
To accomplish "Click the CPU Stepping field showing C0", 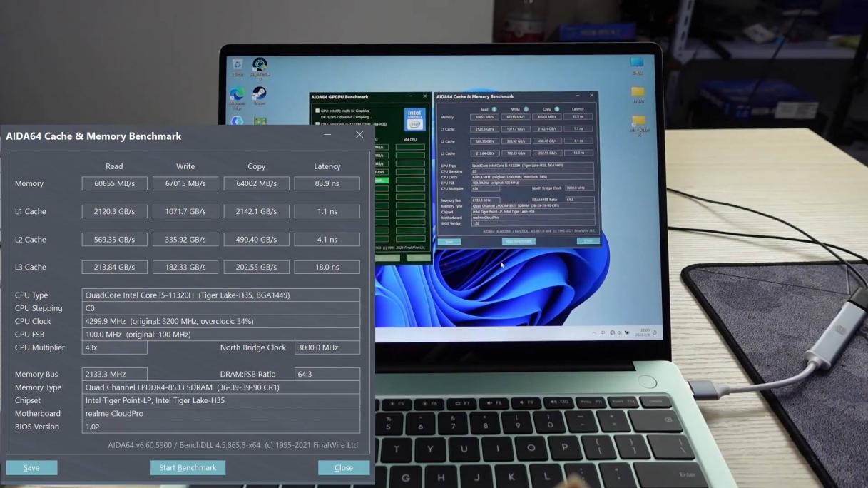I will pos(221,308).
